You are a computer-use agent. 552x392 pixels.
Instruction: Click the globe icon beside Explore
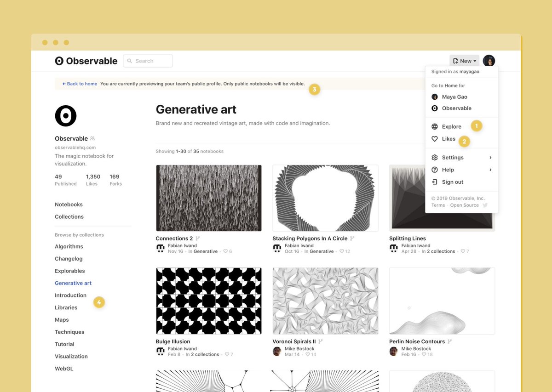tap(435, 126)
